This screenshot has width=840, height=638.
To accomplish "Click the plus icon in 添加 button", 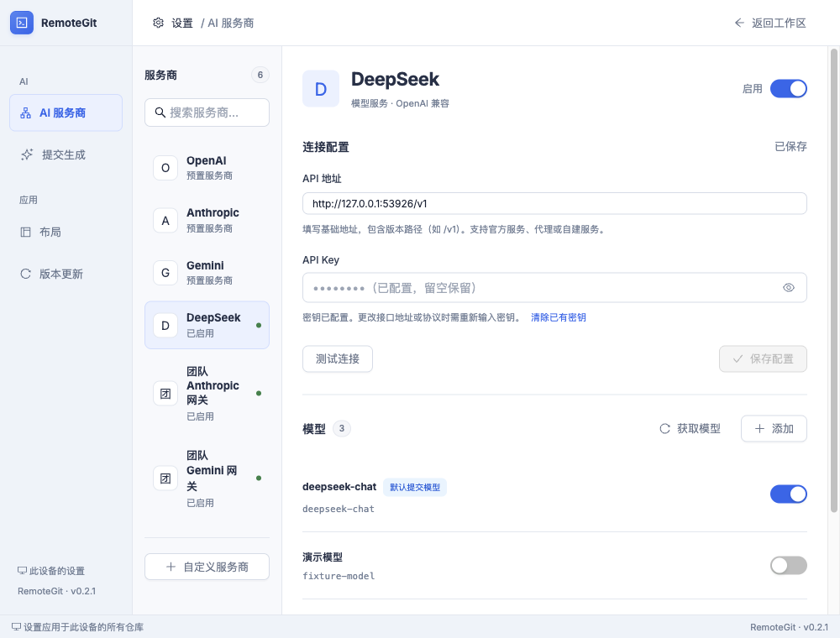I will 759,429.
